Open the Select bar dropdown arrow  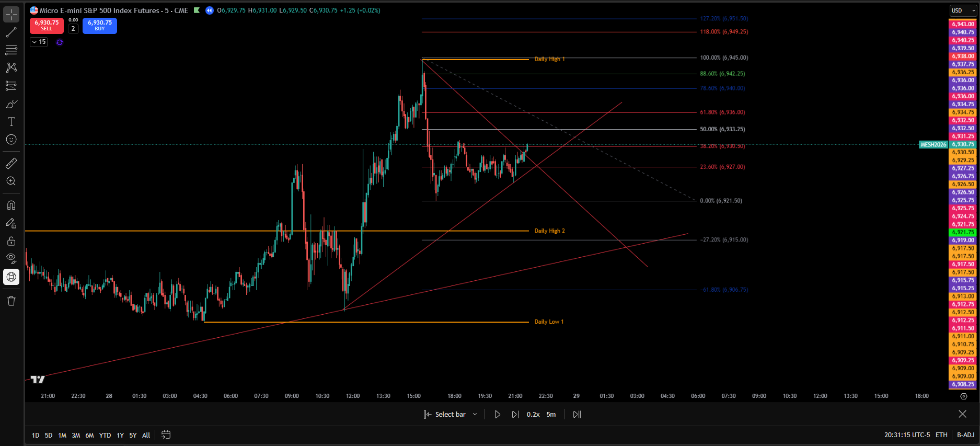(475, 414)
